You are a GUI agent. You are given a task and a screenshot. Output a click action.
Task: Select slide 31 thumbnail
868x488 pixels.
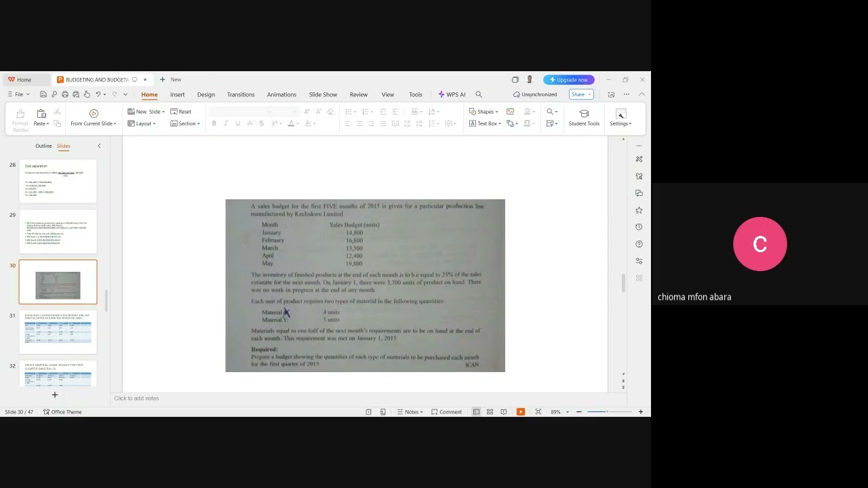pos(58,332)
